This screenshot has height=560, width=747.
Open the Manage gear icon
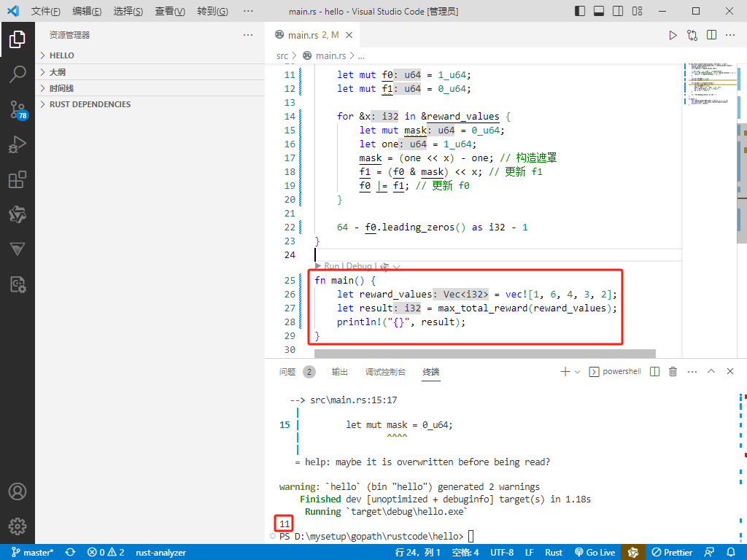[18, 526]
